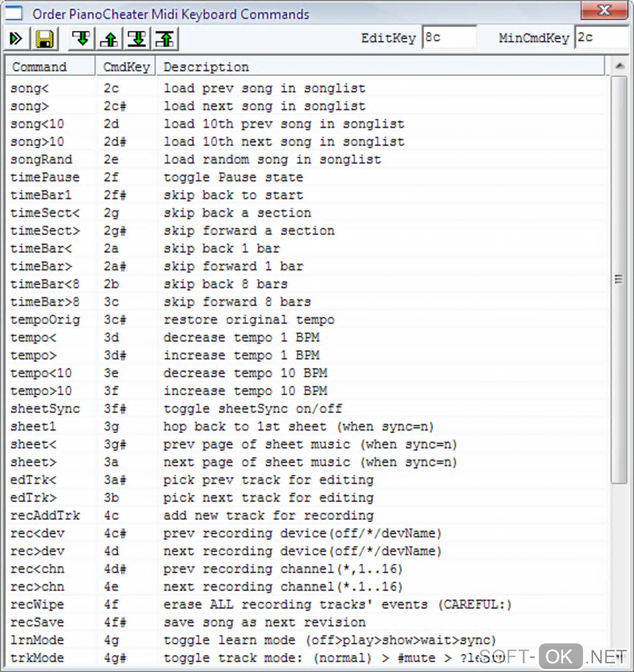634x672 pixels.
Task: Select the tempo< command row
Action: (x=308, y=338)
